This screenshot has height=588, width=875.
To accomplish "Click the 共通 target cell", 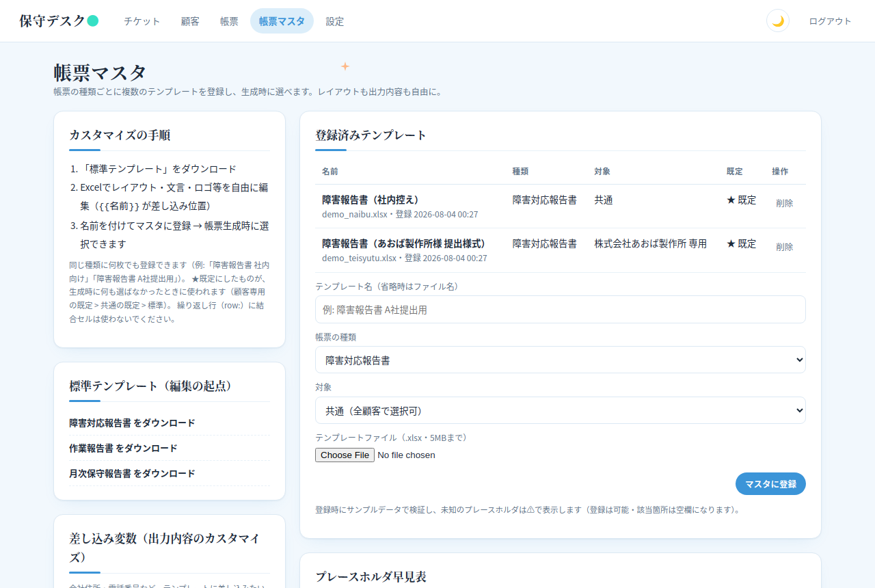I will tap(604, 200).
